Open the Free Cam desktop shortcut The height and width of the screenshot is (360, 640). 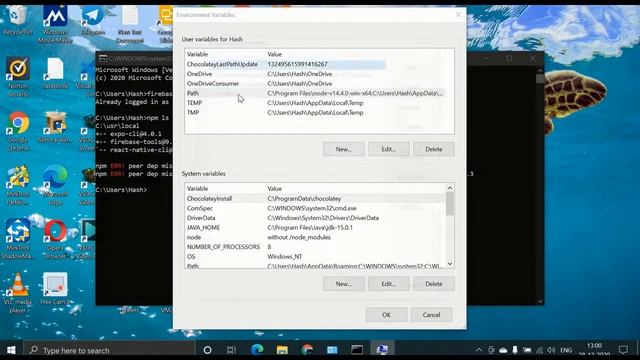coord(55,289)
